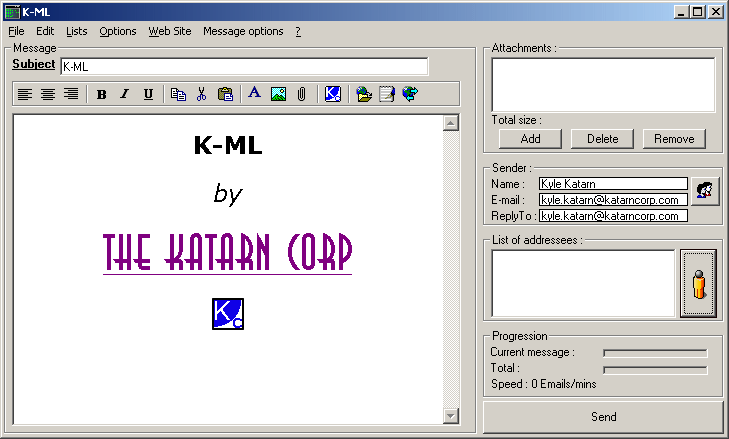Click the paperclip attachment toolbar icon
The height and width of the screenshot is (439, 729).
(x=302, y=94)
